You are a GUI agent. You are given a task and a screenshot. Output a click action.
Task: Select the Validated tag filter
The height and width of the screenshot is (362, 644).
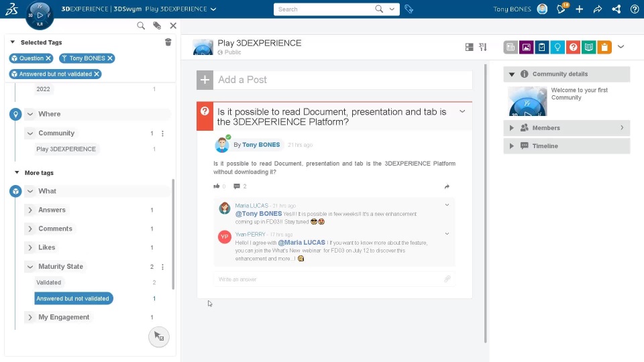point(48,282)
